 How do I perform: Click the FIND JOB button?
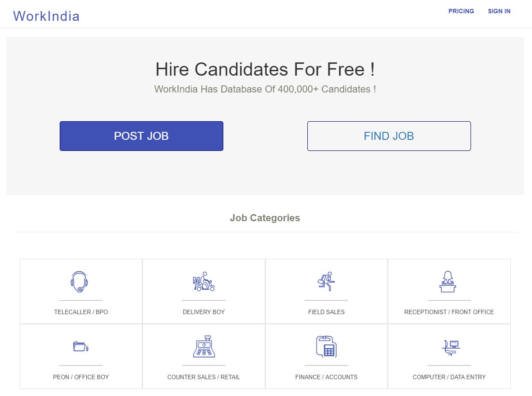(x=389, y=136)
